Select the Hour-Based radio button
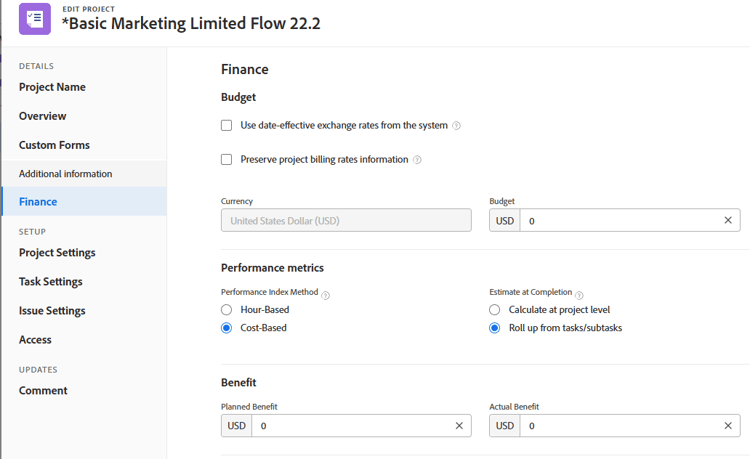The width and height of the screenshot is (750, 459). 227,310
